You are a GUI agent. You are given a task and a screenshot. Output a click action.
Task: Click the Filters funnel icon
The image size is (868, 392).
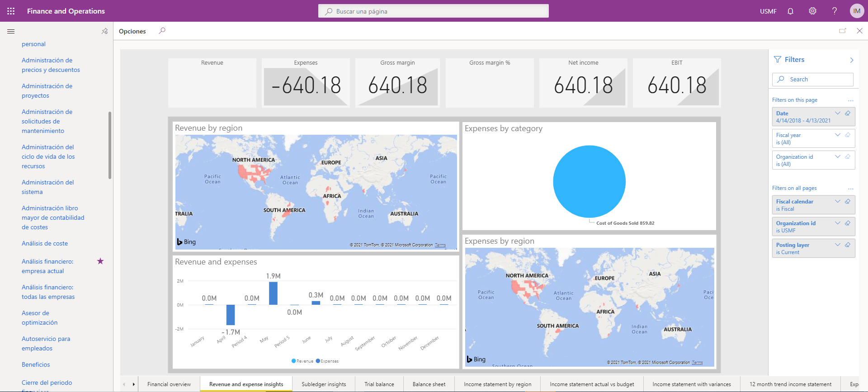(x=778, y=59)
